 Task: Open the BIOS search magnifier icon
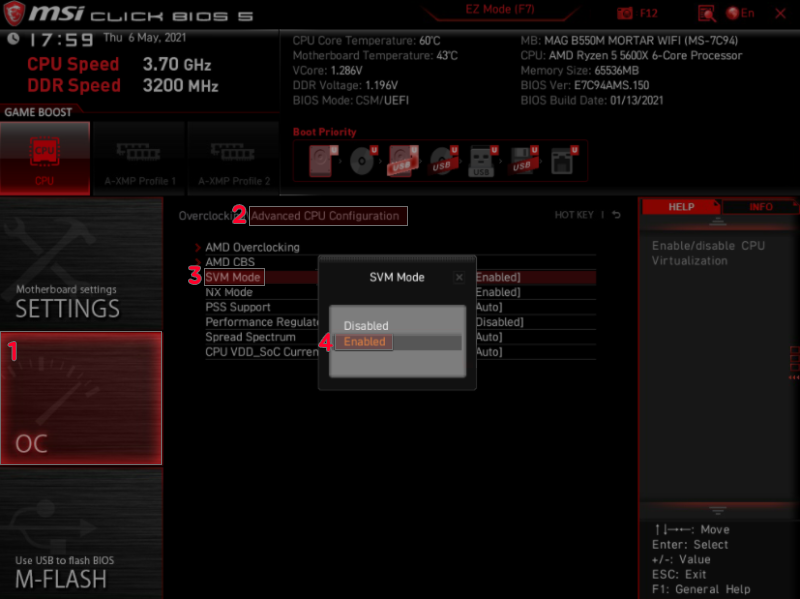707,14
